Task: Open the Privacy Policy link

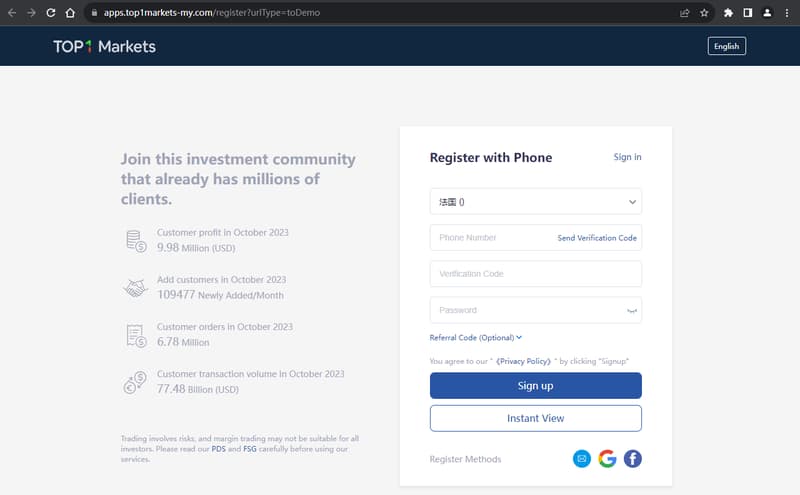Action: 523,361
